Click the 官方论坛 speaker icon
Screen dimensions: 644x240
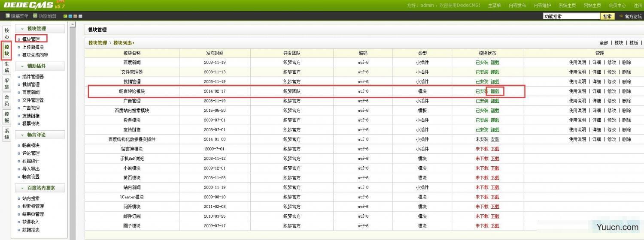(620, 16)
